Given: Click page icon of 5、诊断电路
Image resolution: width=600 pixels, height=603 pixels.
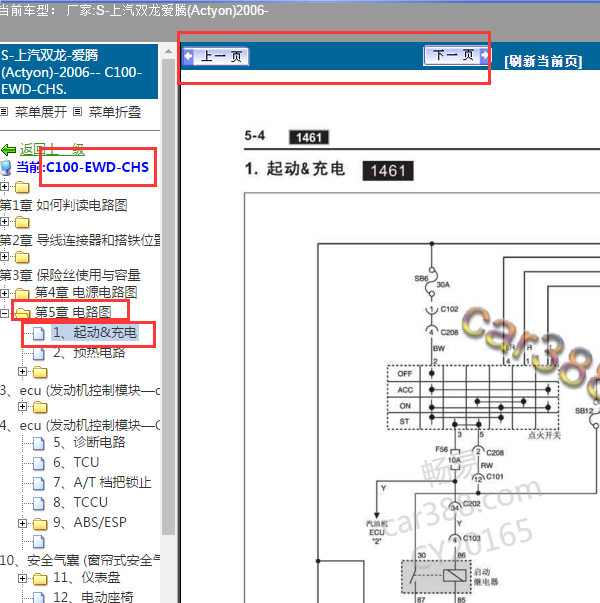Looking at the screenshot, I should (38, 443).
